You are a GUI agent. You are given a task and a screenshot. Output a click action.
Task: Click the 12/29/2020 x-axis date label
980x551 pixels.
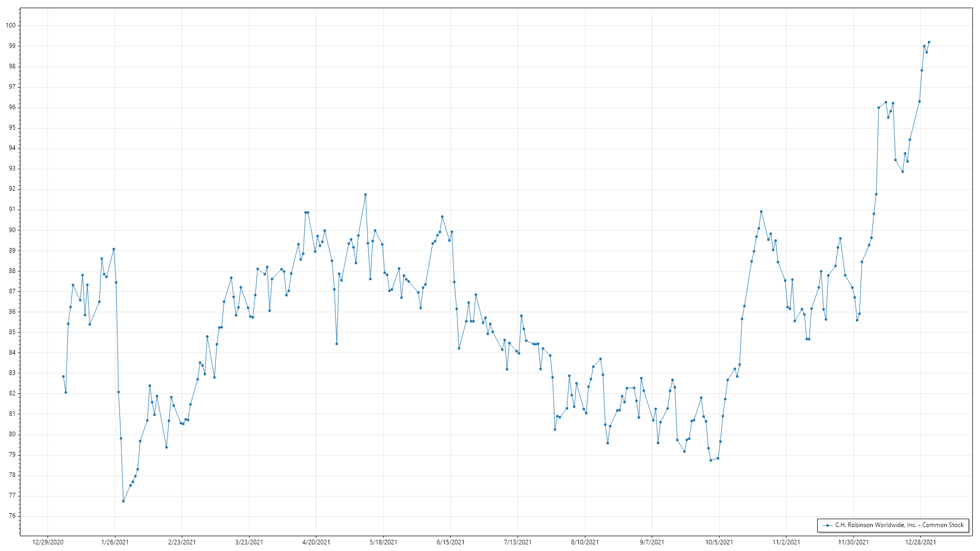click(48, 542)
